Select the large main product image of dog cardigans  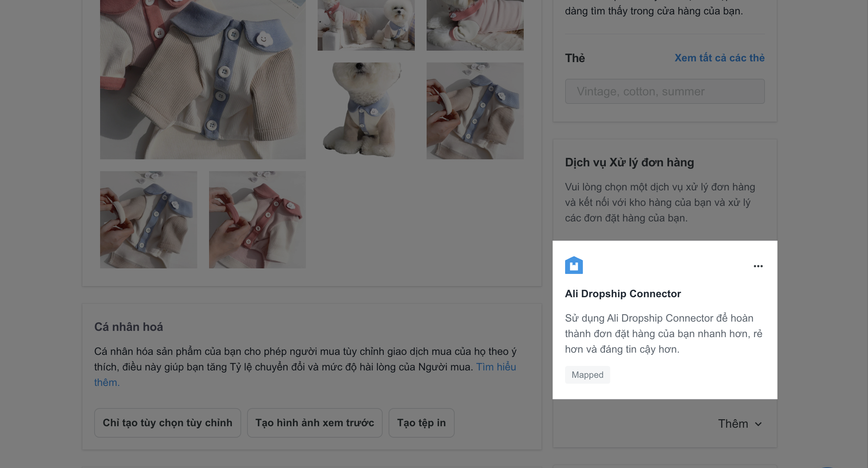pos(203,79)
